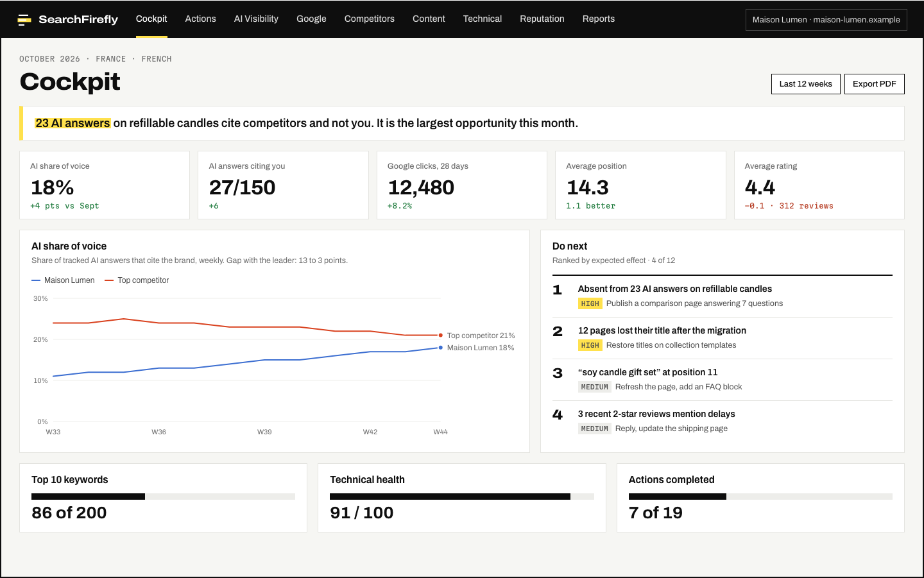Go to the Google tab
The height and width of the screenshot is (578, 924).
[x=311, y=19]
